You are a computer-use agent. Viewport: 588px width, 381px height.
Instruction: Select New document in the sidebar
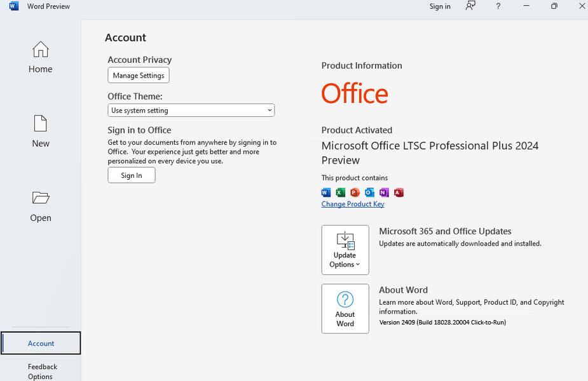[40, 131]
